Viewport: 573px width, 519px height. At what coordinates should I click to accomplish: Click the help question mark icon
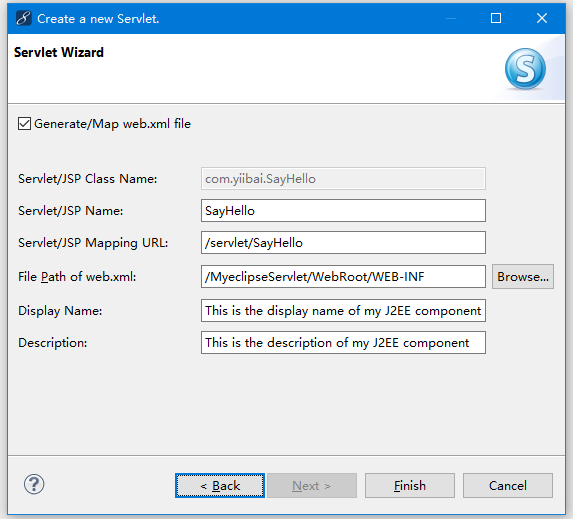tap(34, 485)
